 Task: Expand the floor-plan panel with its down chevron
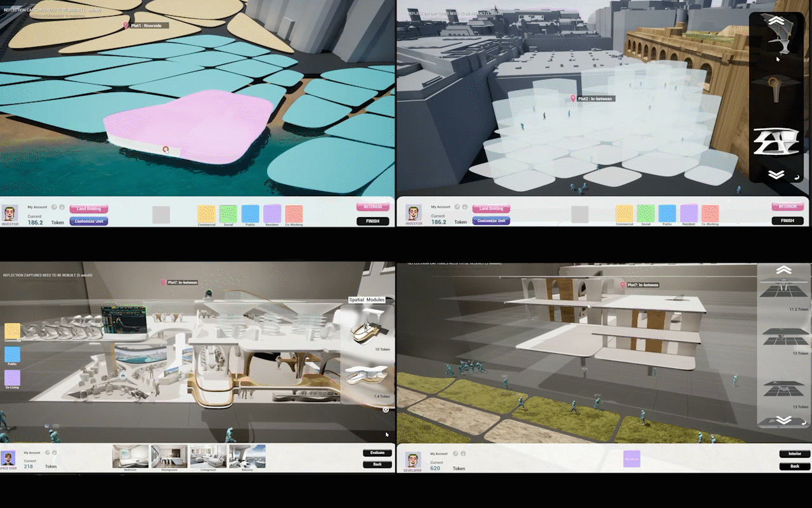tap(783, 418)
